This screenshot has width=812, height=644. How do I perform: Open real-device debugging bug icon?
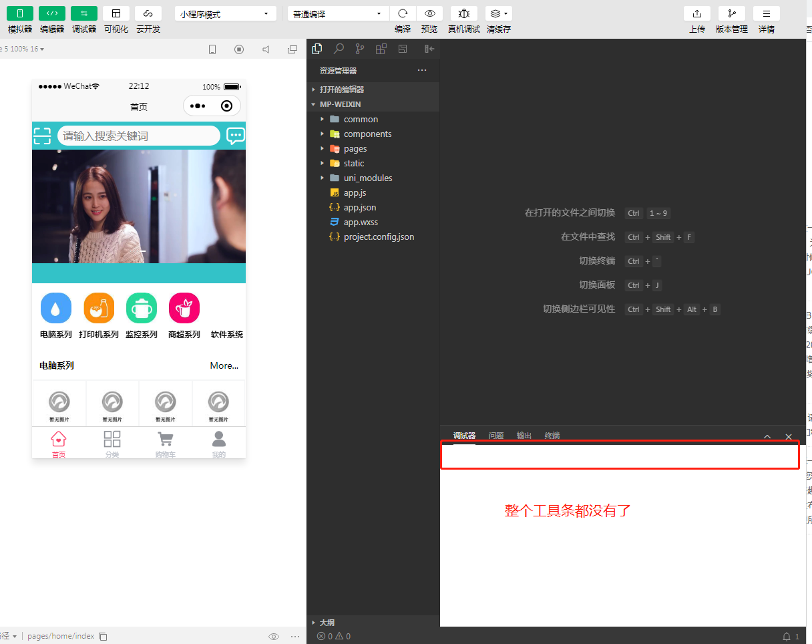[463, 13]
